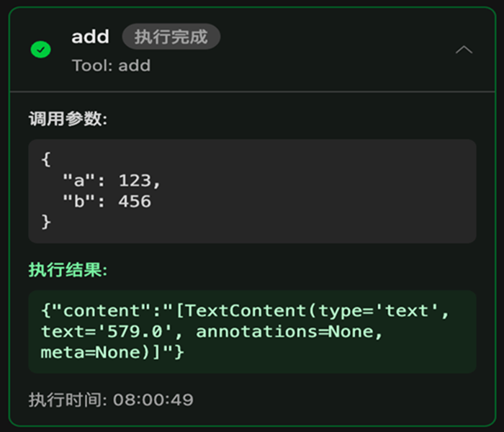Image resolution: width=504 pixels, height=432 pixels.
Task: Click the value 456 in parameters
Action: tap(135, 201)
